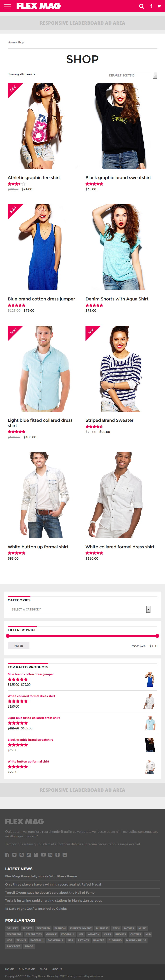The height and width of the screenshot is (980, 165).
Task: Click the search magnifier icon in header
Action: 142,6
